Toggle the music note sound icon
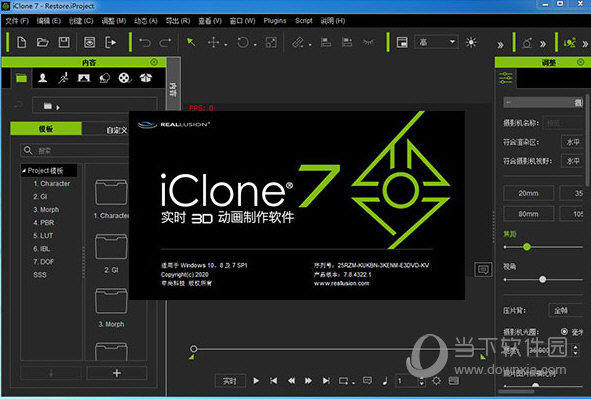This screenshot has width=591, height=399. [x=385, y=381]
